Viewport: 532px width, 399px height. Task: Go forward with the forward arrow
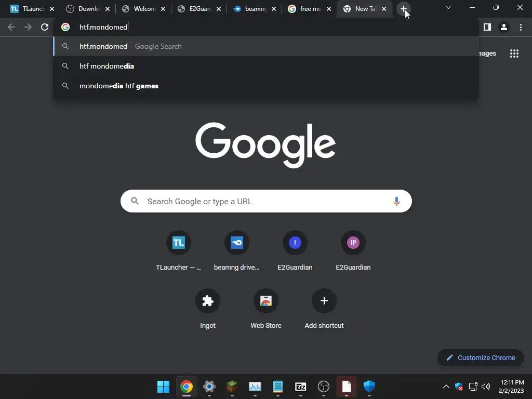28,27
